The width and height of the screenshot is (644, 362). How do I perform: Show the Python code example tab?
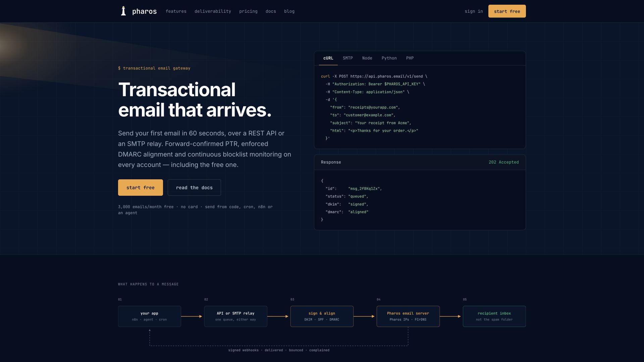389,58
